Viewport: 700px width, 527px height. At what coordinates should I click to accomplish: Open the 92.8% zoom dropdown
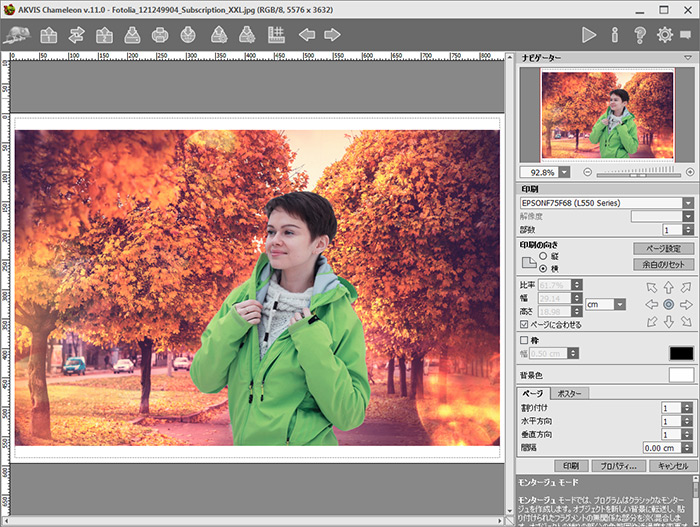point(564,172)
